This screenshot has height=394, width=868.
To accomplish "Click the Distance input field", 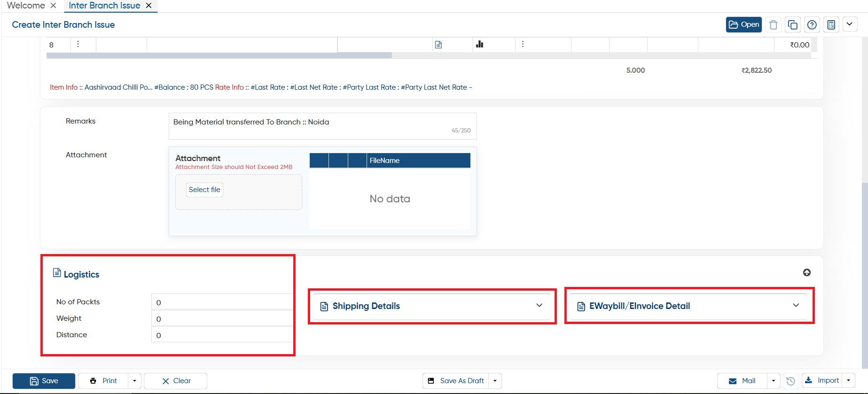I will (222, 335).
